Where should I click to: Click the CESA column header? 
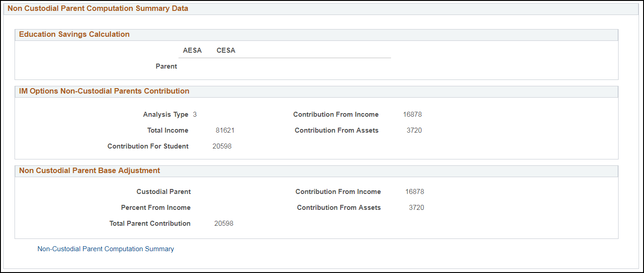tap(226, 50)
